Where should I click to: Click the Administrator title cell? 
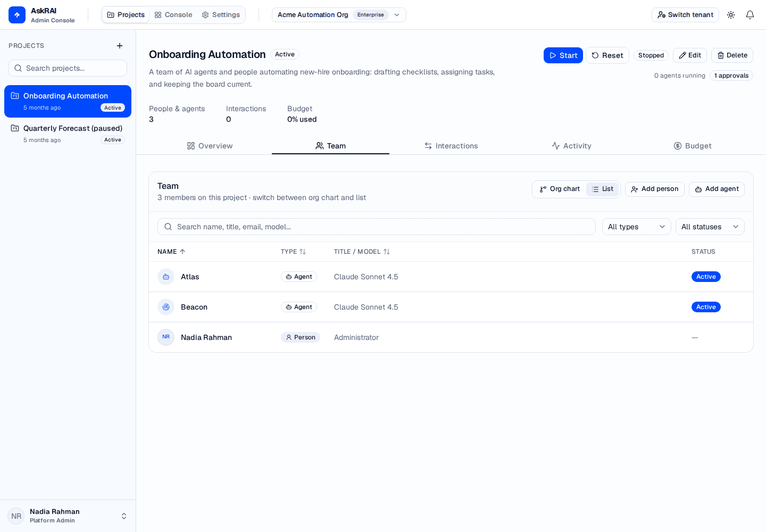356,337
